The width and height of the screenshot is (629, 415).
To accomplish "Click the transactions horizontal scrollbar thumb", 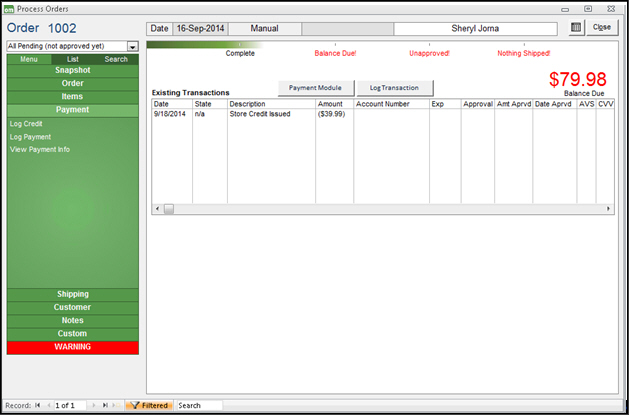I will (169, 209).
